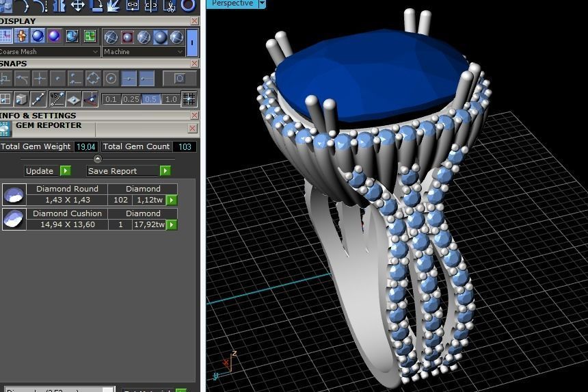
Task: Click the green four-viewport layout icon
Action: (90, 36)
